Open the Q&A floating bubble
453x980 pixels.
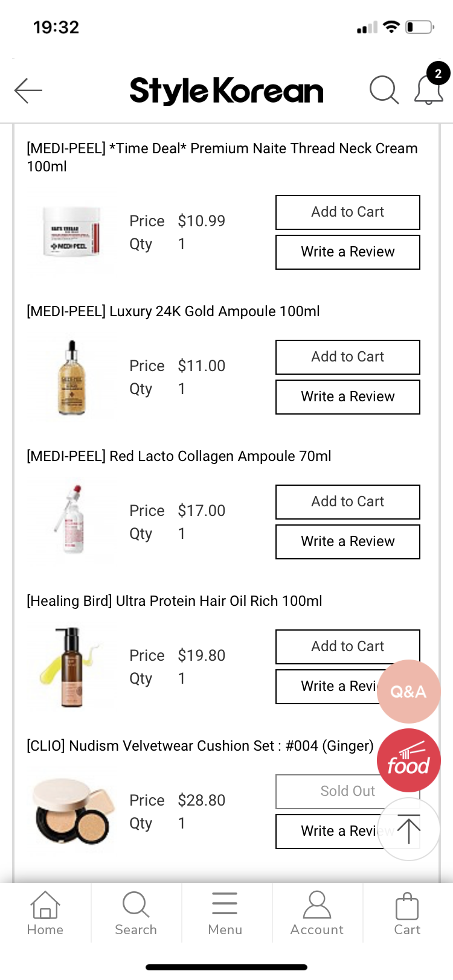(408, 692)
